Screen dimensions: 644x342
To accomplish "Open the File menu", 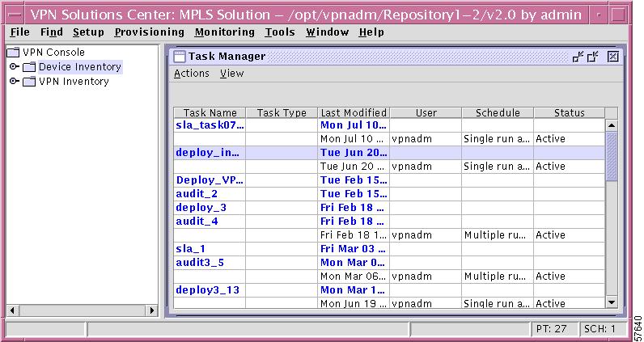I will pyautogui.click(x=19, y=32).
